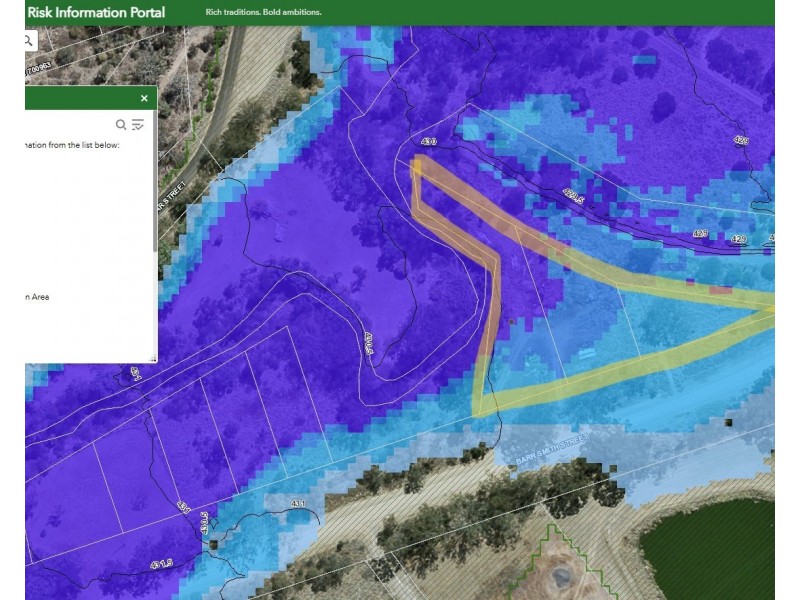Click the panel's corner resize grip
Screen dimensions: 800x600
point(152,359)
